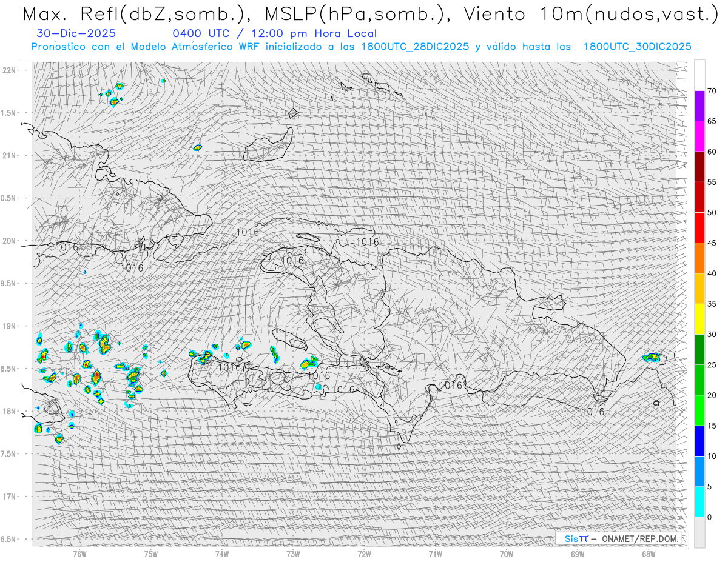Click the "21N" latitude axis label

[x=8, y=155]
